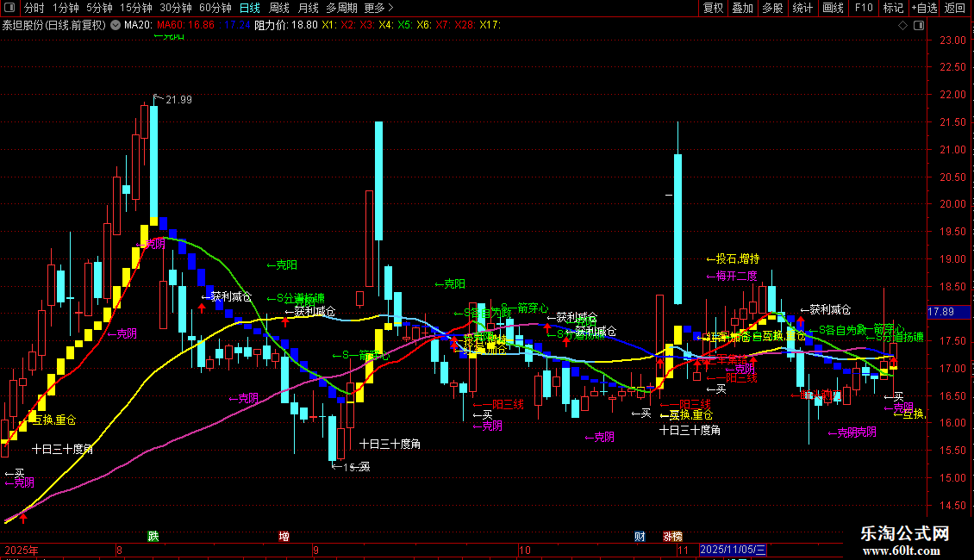Click the 阻力价: 18.80 indicator value
Image resolution: width=974 pixels, height=560 pixels.
click(x=286, y=25)
